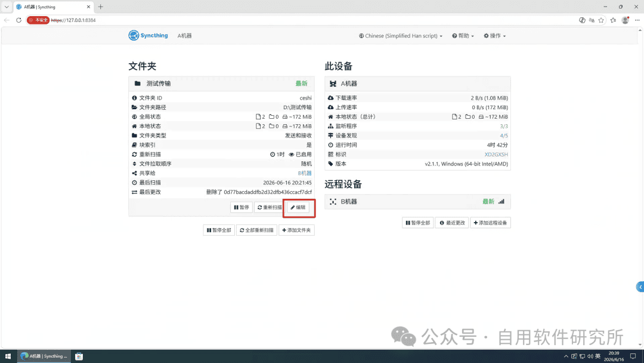Collapse the 测试传输 folder panel header
The height and width of the screenshot is (363, 644).
[221, 84]
